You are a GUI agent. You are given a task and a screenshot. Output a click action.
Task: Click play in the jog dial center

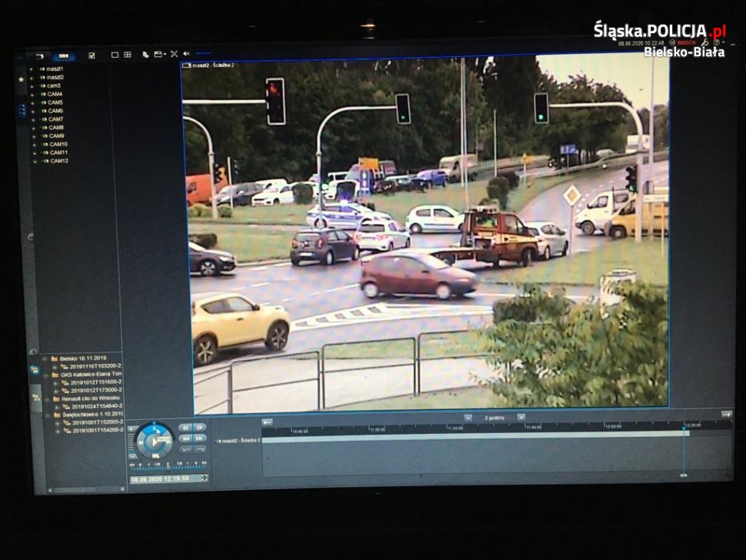click(153, 442)
